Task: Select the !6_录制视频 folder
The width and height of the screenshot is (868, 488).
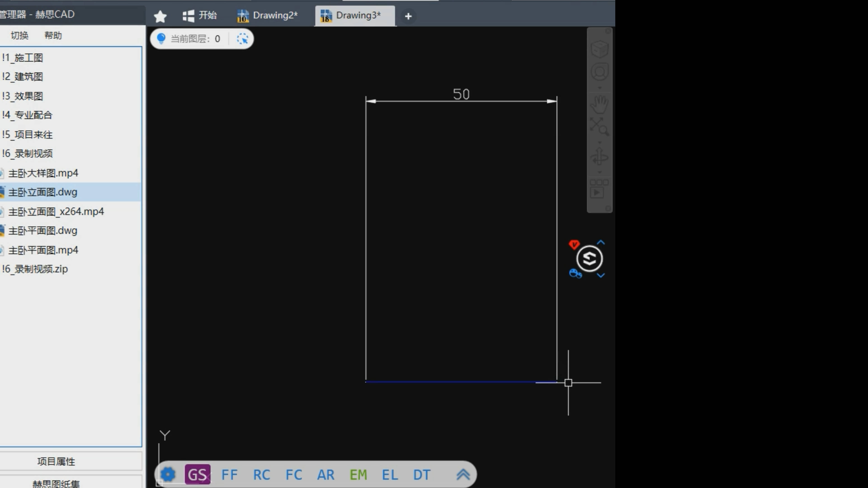Action: [27, 153]
